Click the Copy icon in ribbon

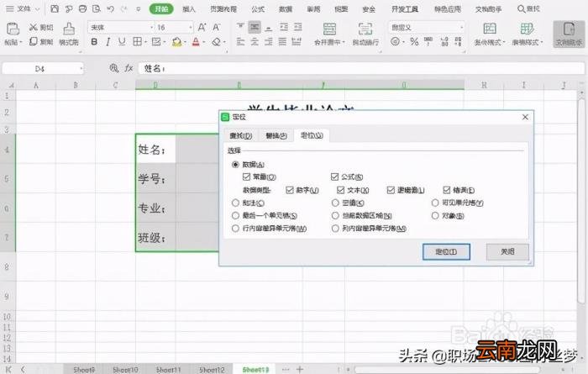point(33,41)
